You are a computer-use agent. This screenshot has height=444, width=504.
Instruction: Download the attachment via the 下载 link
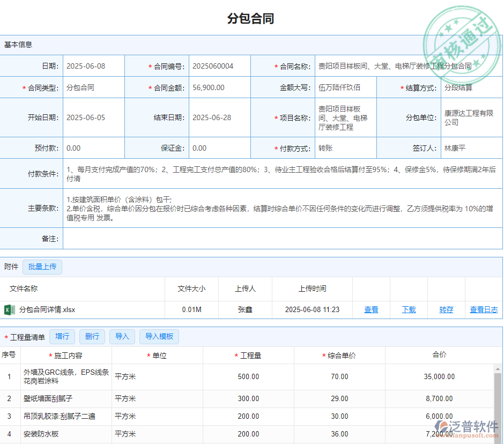click(x=408, y=309)
